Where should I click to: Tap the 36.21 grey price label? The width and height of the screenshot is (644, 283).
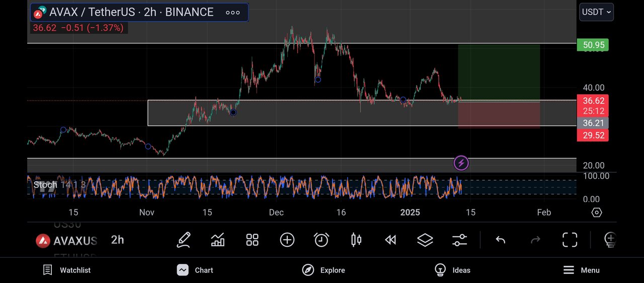[x=593, y=123]
